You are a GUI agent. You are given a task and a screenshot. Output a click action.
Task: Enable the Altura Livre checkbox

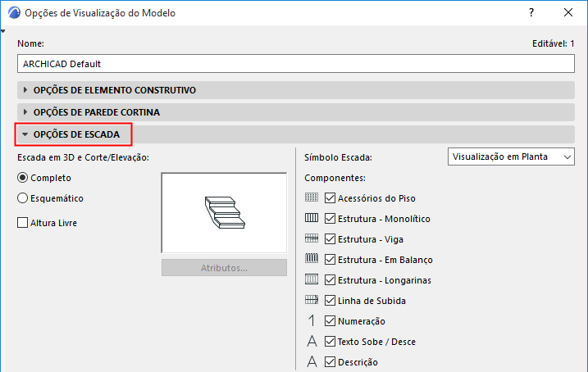coord(22,223)
